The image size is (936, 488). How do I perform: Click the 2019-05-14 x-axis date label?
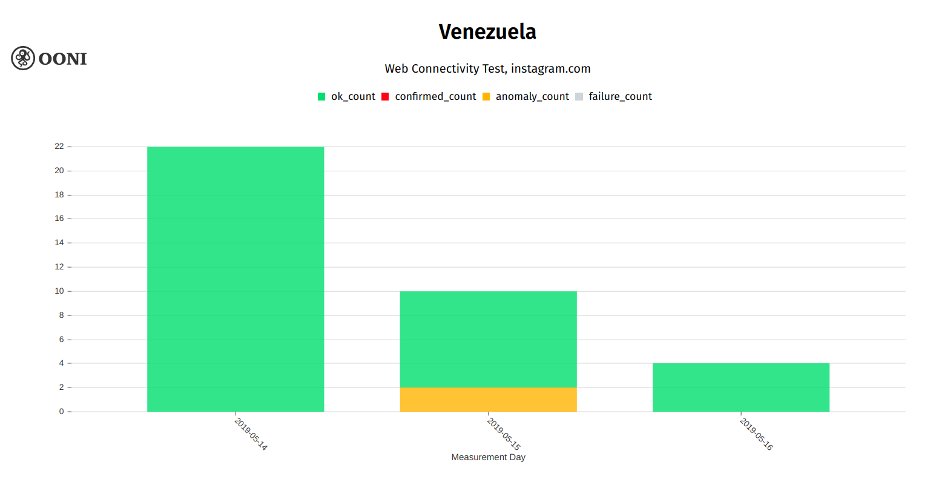251,434
